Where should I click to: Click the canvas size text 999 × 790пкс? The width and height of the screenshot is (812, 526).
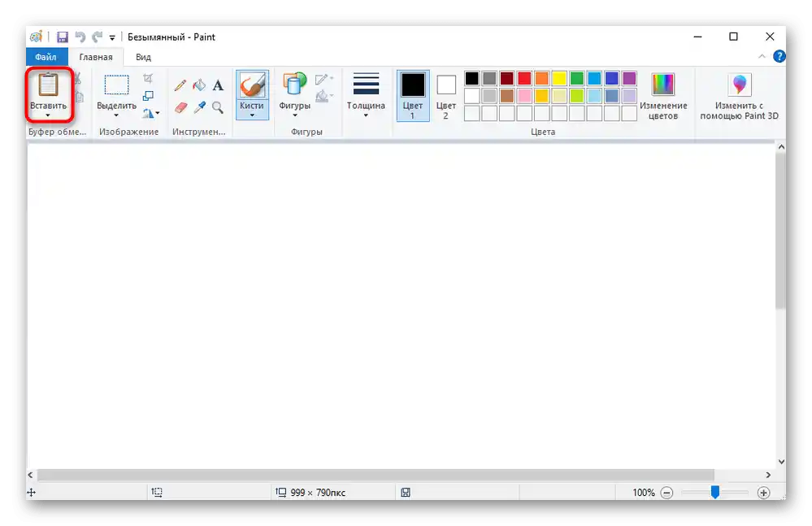(318, 493)
